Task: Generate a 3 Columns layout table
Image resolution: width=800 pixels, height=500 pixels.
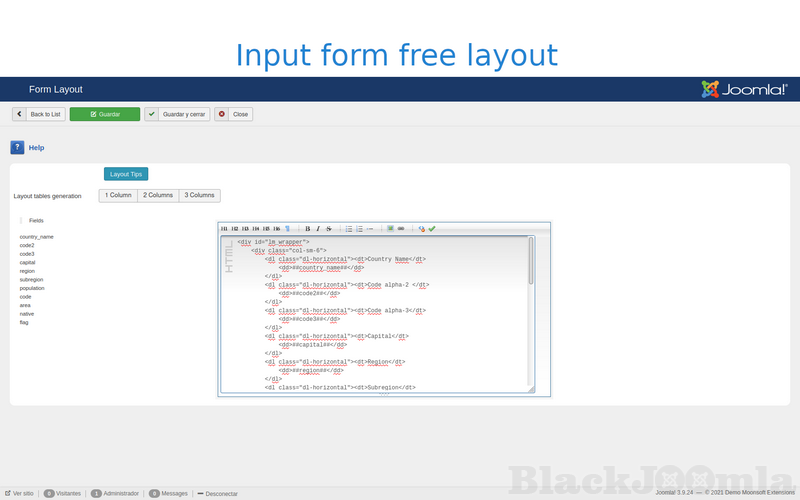Action: [200, 195]
